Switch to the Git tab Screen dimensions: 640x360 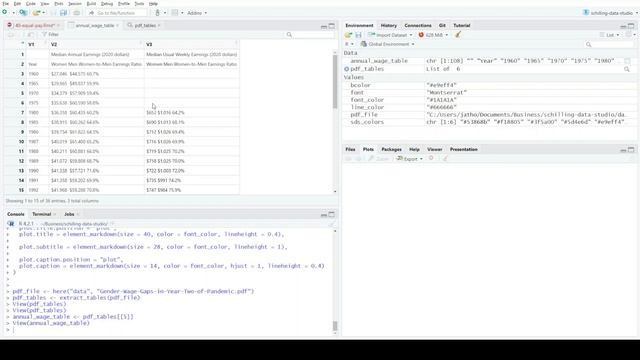tap(442, 25)
